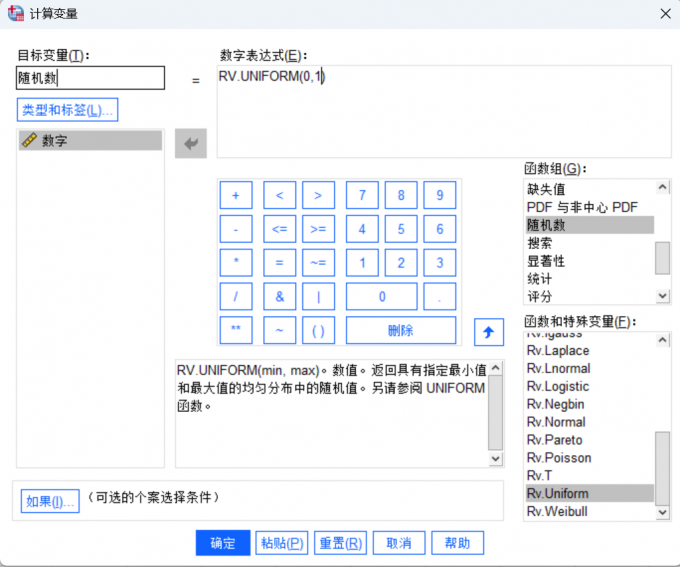Screen dimensions: 680x567
Task: Click function group list scroll-up arrow
Action: (x=662, y=187)
